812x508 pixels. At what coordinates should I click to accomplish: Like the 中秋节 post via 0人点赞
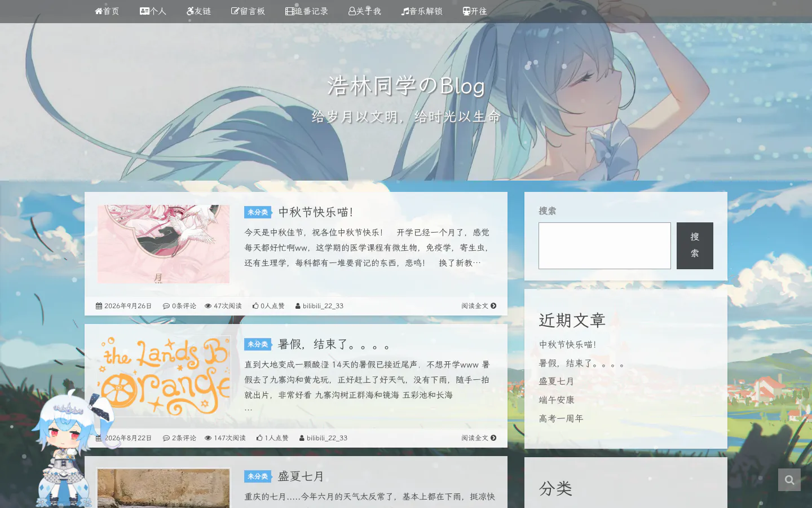[268, 306]
